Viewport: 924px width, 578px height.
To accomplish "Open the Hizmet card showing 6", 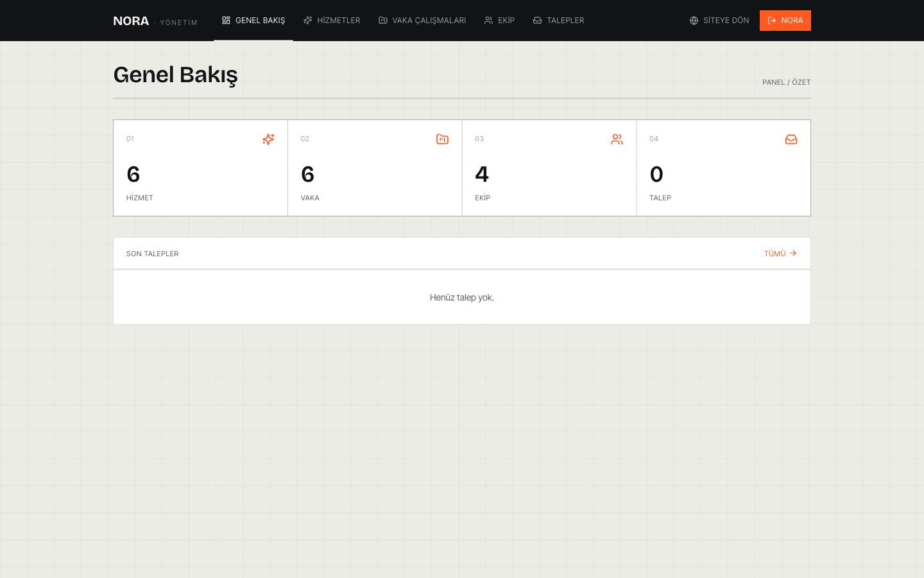I will coord(200,168).
